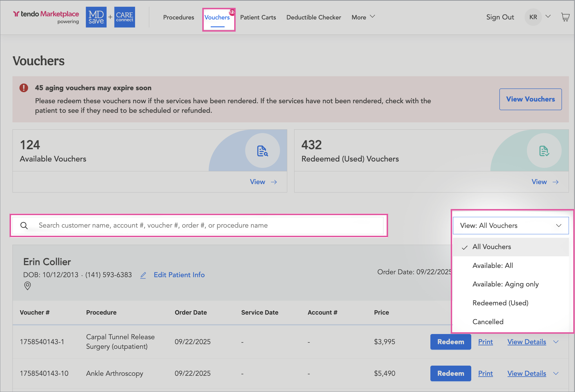The image size is (575, 392).
Task: Expand details chevron for voucher 1758540143-1
Action: click(556, 342)
